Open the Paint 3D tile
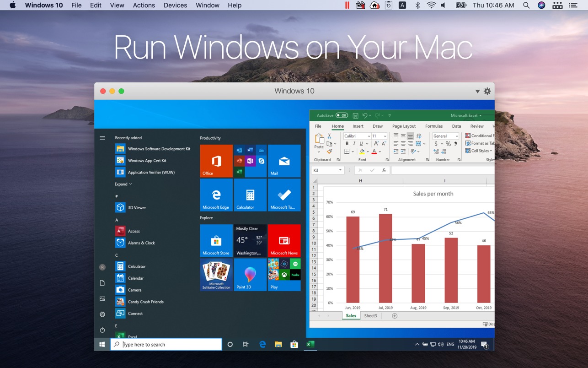 [250, 275]
